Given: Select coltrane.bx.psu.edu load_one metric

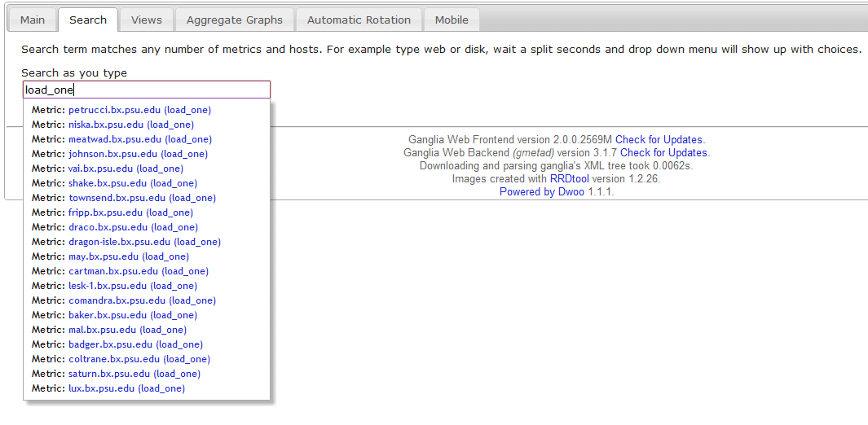Looking at the screenshot, I should tap(139, 359).
